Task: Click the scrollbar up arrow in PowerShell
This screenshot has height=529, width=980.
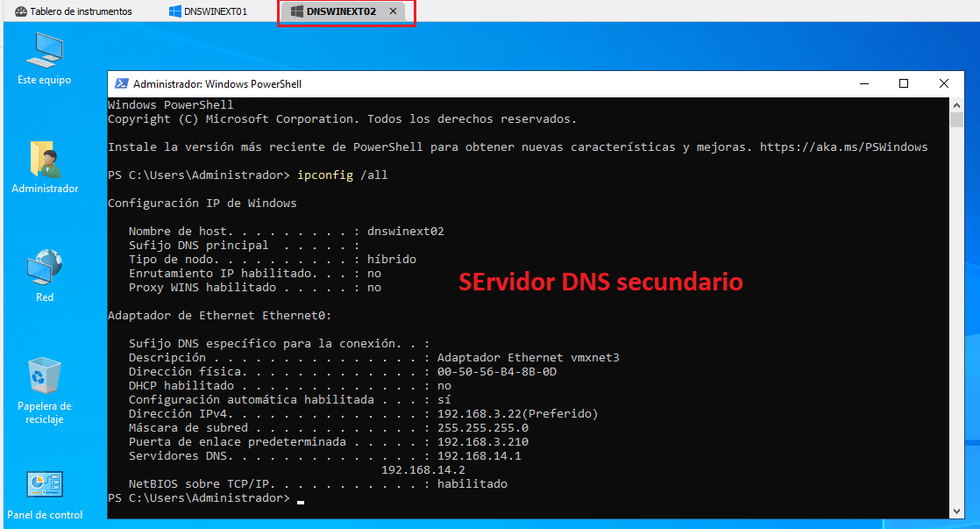Action: tap(955, 104)
